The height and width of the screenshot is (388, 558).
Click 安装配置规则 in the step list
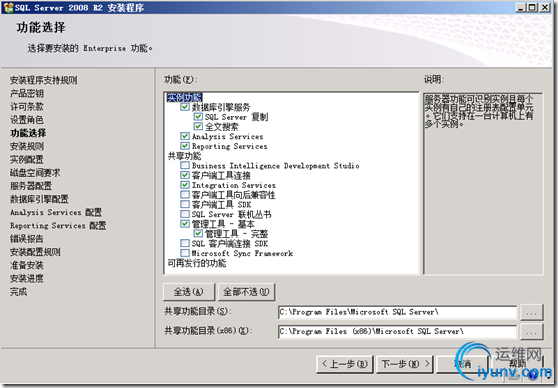point(35,252)
